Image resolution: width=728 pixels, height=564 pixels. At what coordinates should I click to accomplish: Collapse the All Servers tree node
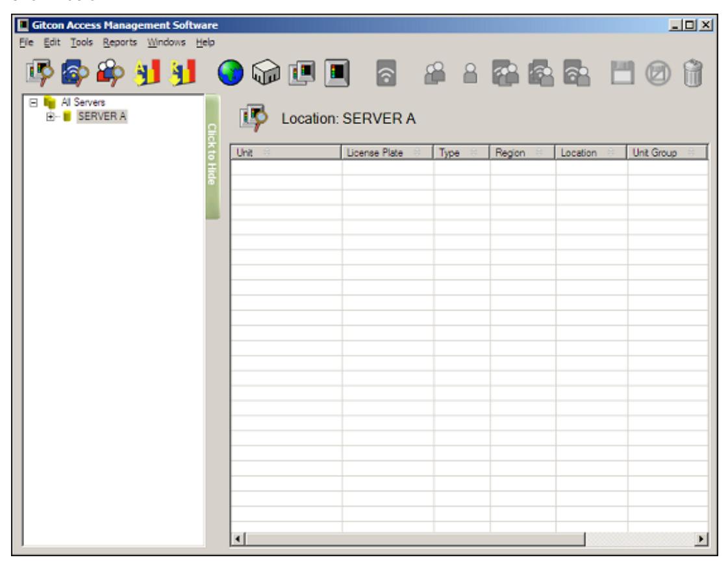[x=33, y=102]
